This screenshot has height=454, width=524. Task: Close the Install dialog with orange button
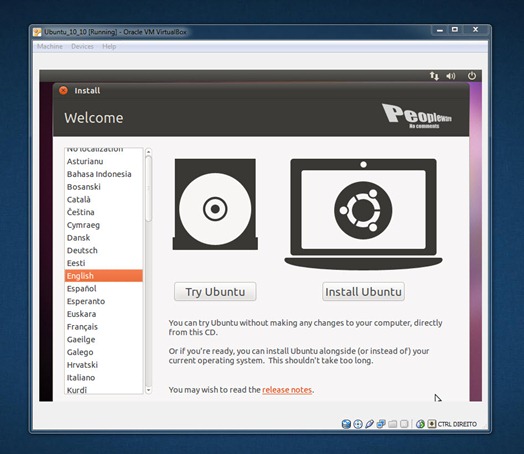[x=63, y=90]
